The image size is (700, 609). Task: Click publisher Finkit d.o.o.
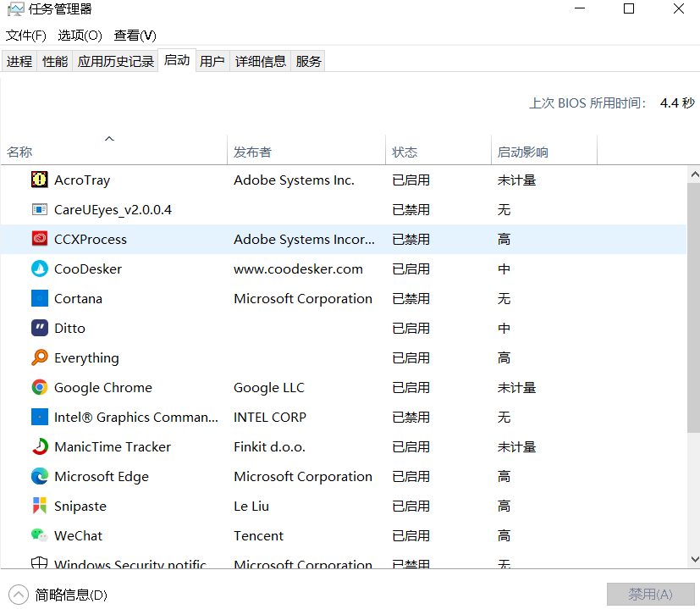click(x=269, y=447)
